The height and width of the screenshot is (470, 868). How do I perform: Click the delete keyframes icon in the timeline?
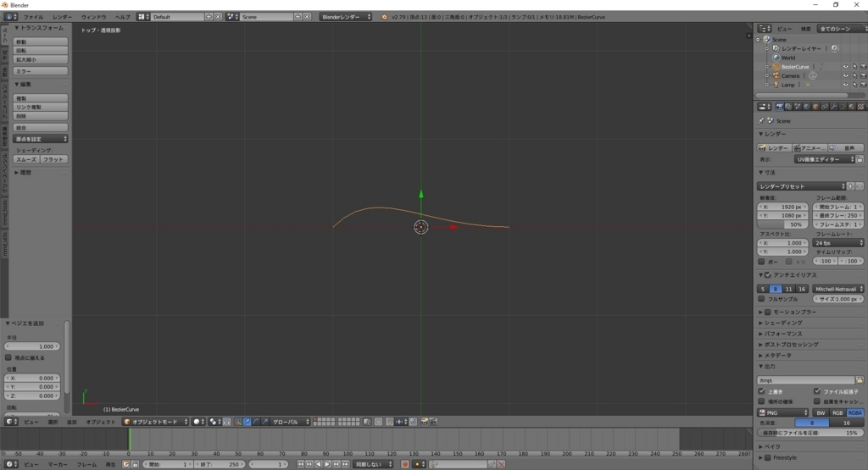click(501, 464)
